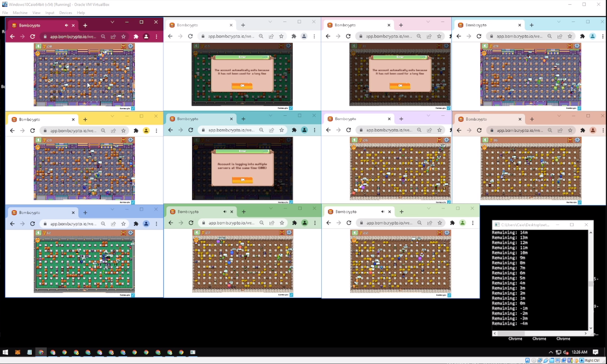This screenshot has height=364, width=607.
Task: Close Bombcrypto tab in yellow window
Action: (73, 119)
